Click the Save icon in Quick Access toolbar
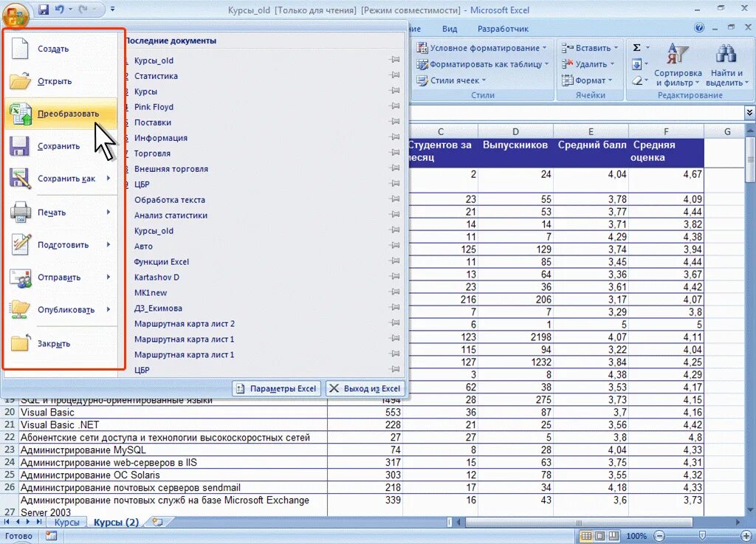 44,10
